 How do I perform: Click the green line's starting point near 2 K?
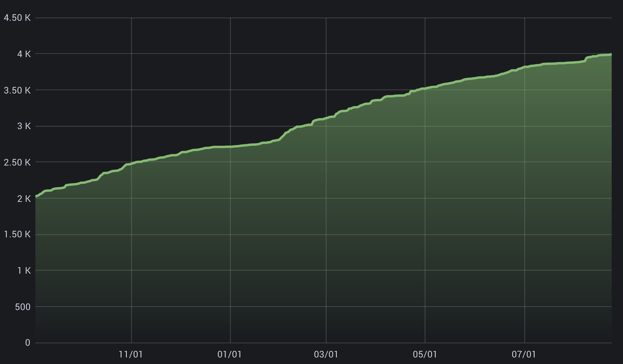click(x=36, y=196)
